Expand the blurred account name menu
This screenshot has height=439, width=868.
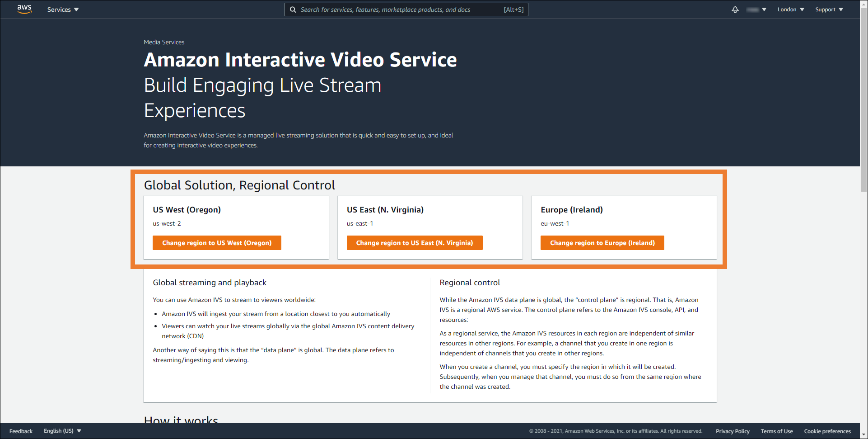(x=756, y=9)
